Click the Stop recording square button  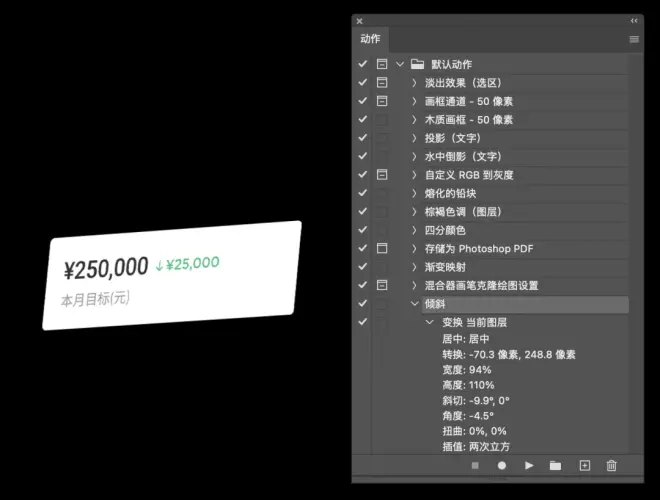(475, 465)
